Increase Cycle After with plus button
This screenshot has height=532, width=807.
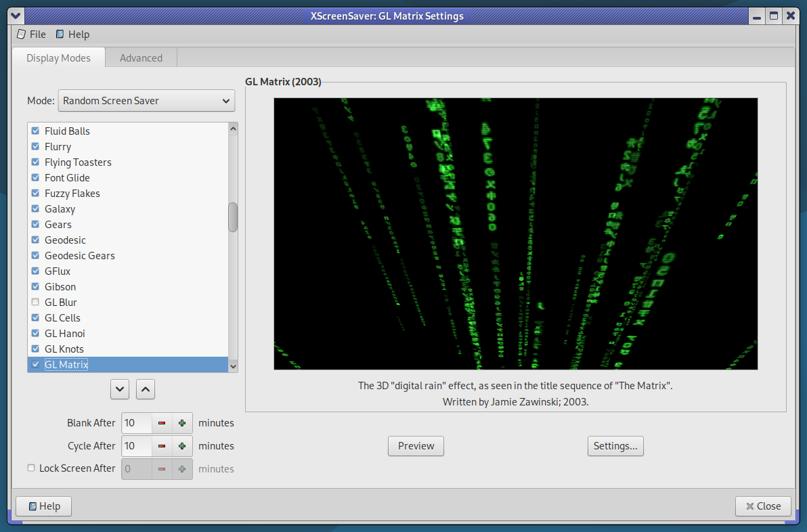pos(182,446)
